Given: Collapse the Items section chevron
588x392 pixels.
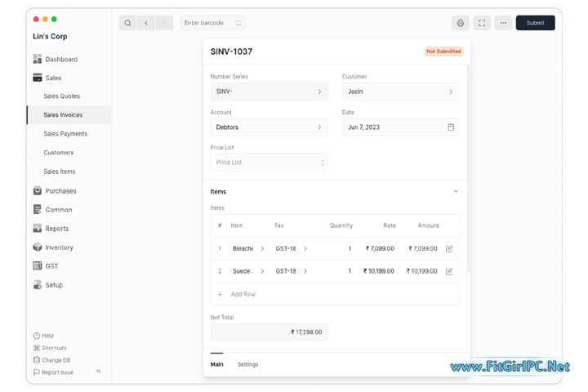Looking at the screenshot, I should pos(456,192).
